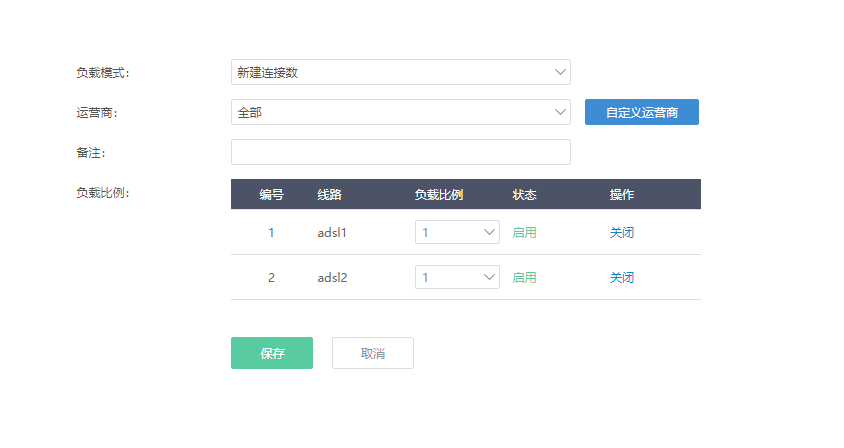This screenshot has height=448, width=844.
Task: Click the 线路 column header
Action: 329,194
